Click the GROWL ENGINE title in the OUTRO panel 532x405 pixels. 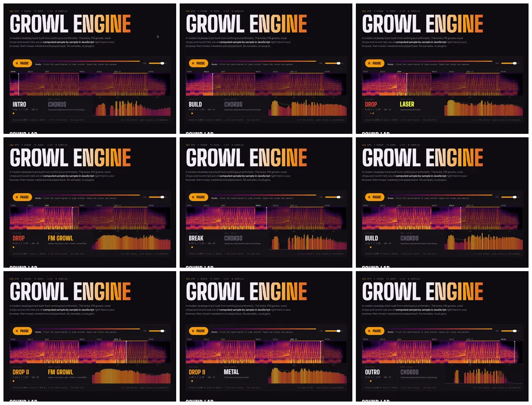coord(422,291)
